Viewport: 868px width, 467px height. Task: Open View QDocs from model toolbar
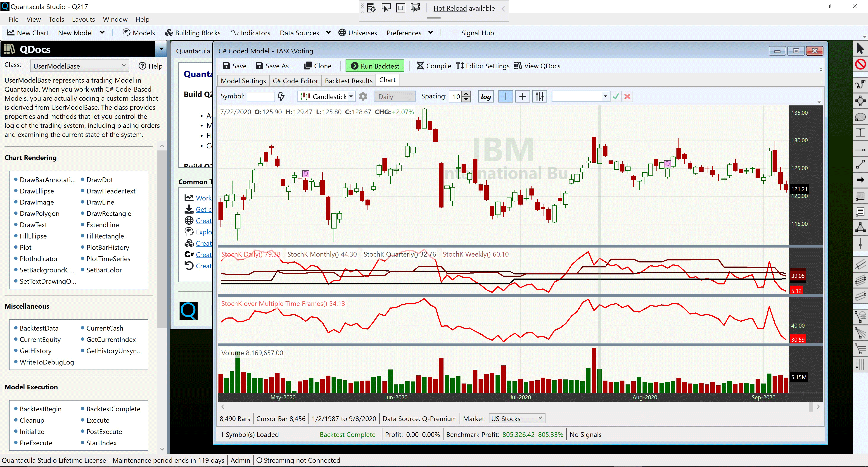537,66
